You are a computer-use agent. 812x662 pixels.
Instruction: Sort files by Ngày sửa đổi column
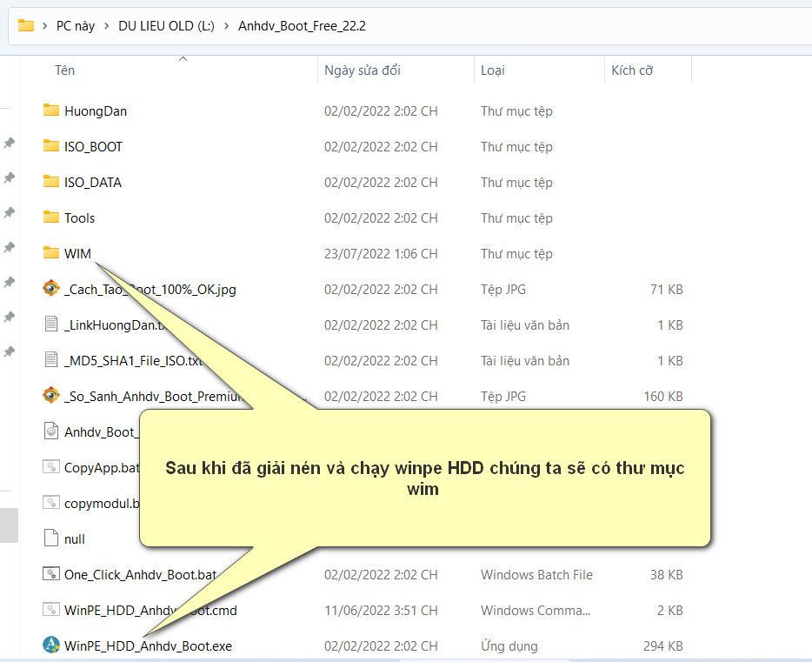[362, 70]
